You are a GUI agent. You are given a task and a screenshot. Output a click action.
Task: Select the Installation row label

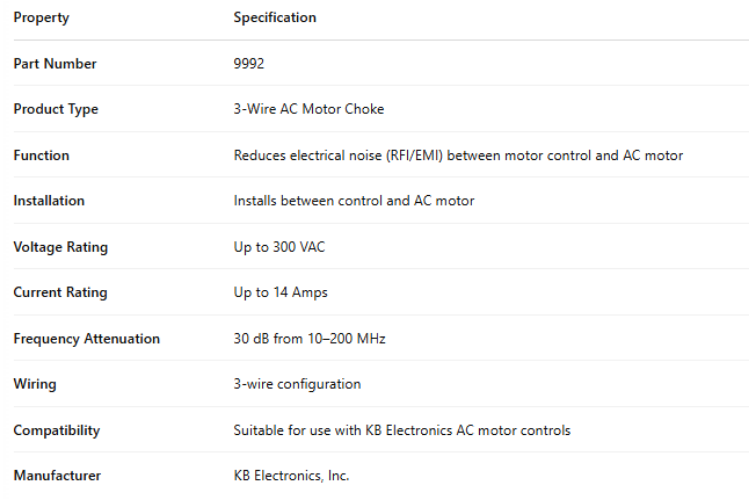tap(49, 201)
